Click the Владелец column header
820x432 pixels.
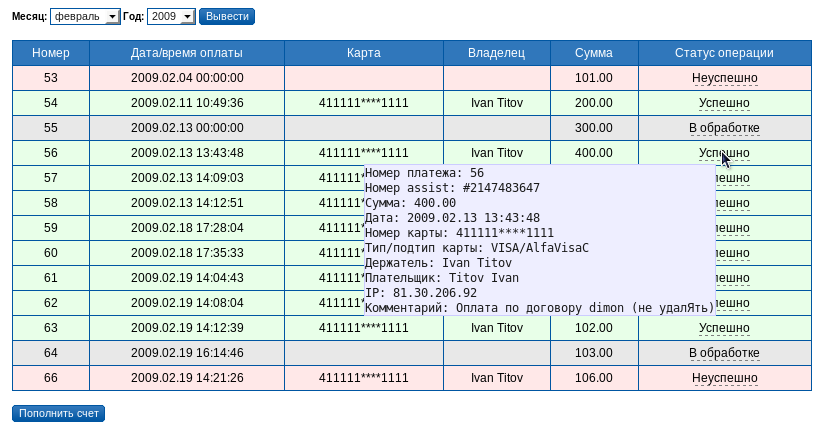coord(497,53)
